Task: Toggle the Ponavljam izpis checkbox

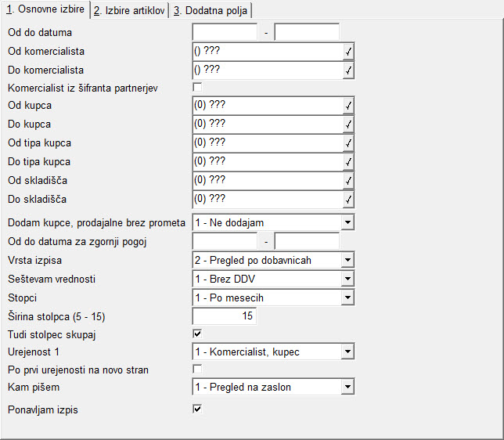Action: click(197, 409)
